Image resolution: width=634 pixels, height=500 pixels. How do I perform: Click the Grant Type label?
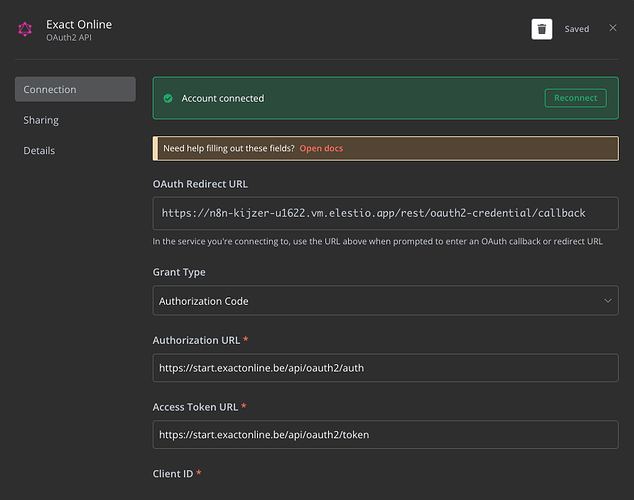[x=179, y=272]
